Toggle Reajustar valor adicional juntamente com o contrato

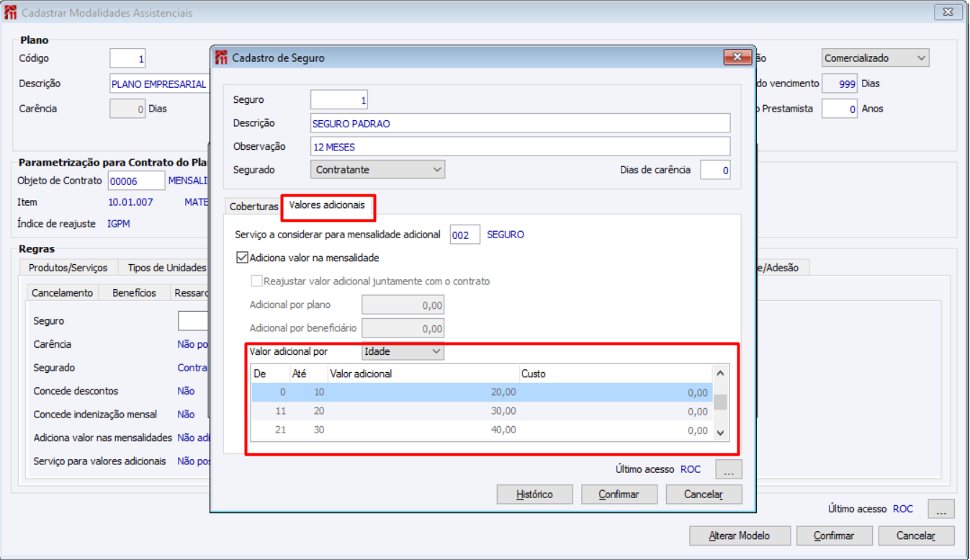tap(256, 281)
